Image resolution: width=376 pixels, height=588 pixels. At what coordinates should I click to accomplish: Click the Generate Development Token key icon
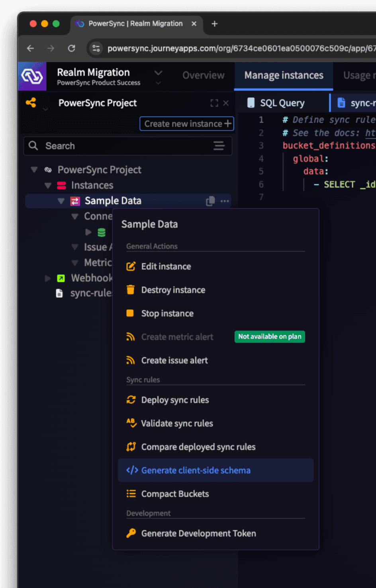131,533
